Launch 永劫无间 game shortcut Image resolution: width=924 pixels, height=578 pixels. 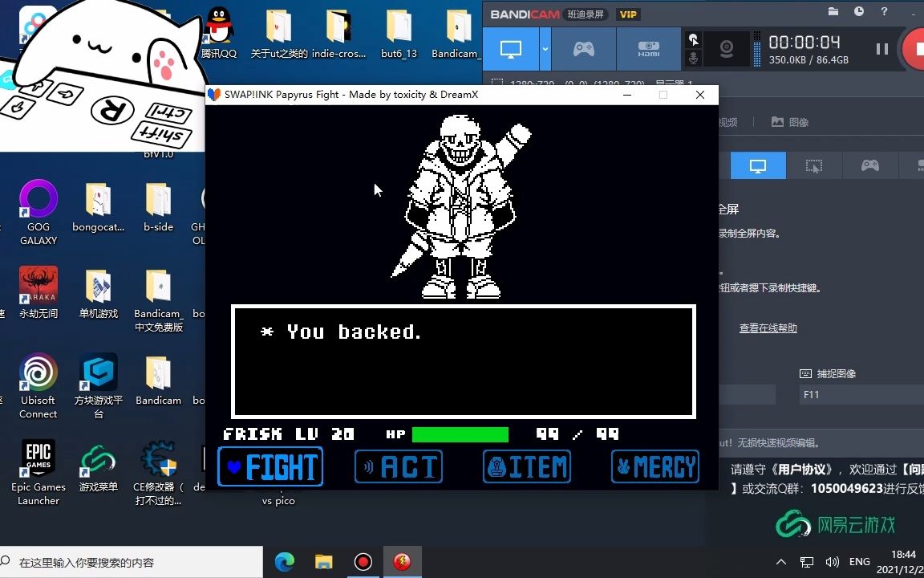point(38,292)
